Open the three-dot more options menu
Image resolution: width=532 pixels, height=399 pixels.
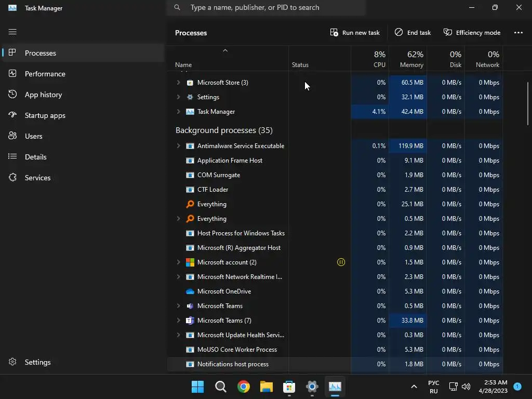tap(518, 33)
